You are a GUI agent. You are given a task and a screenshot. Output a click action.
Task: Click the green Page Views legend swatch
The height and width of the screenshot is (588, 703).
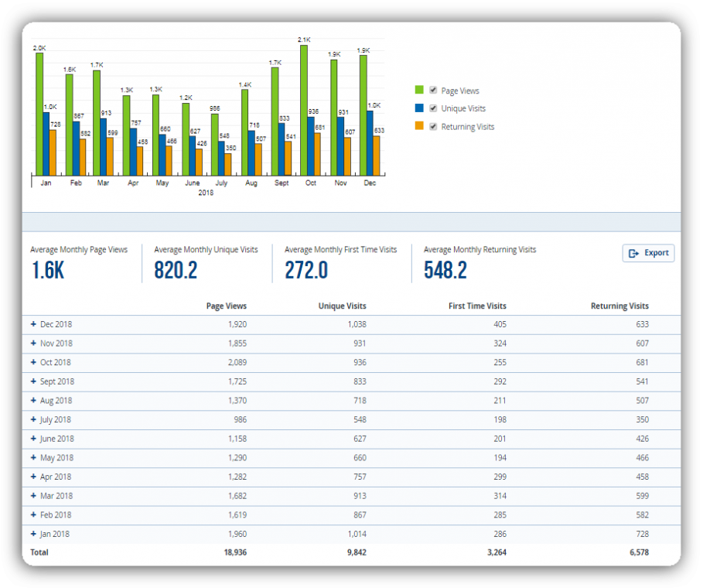click(419, 91)
